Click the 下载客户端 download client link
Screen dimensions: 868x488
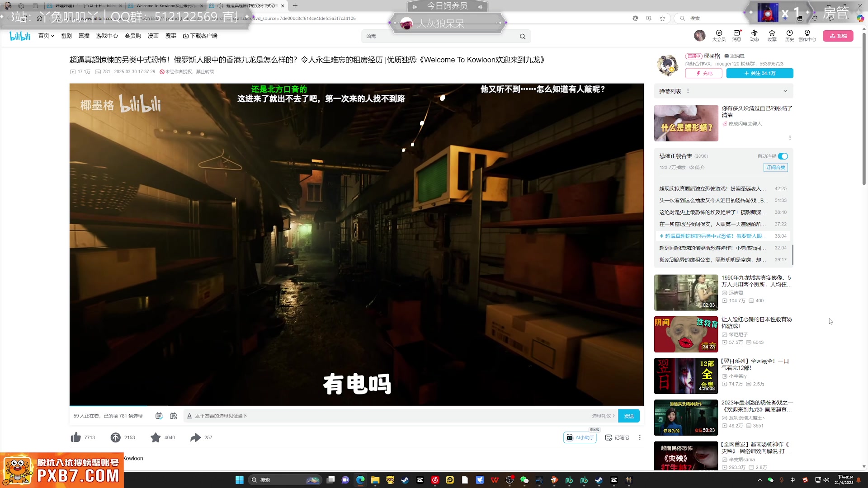tap(200, 36)
